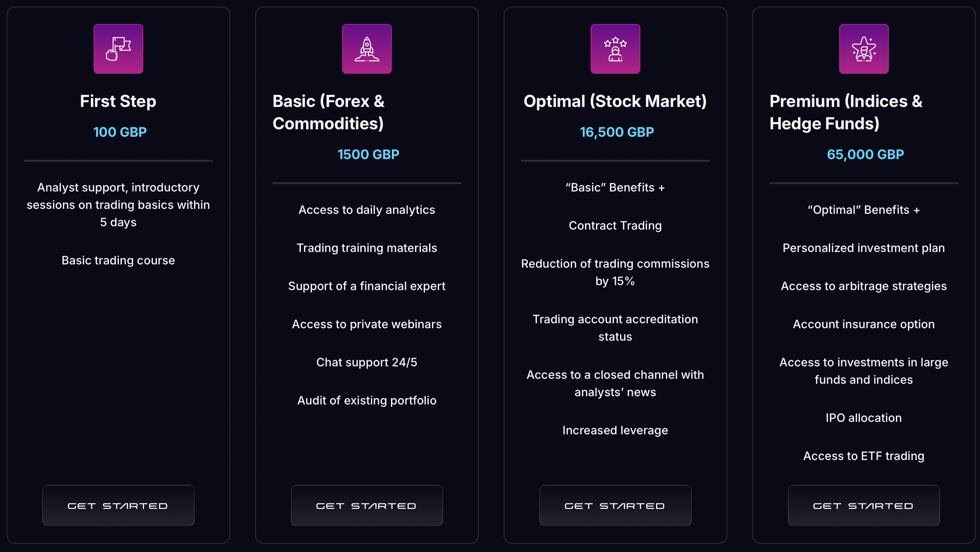Click the 65,000 GBP price
This screenshot has width=980, height=552.
click(x=865, y=155)
